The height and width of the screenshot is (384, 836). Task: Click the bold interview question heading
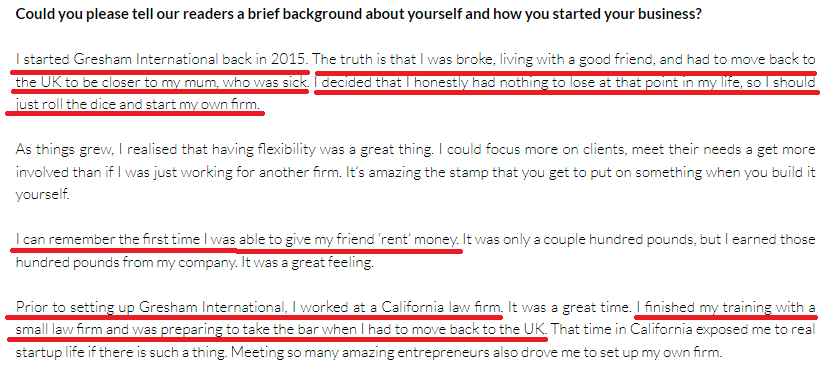coord(359,14)
